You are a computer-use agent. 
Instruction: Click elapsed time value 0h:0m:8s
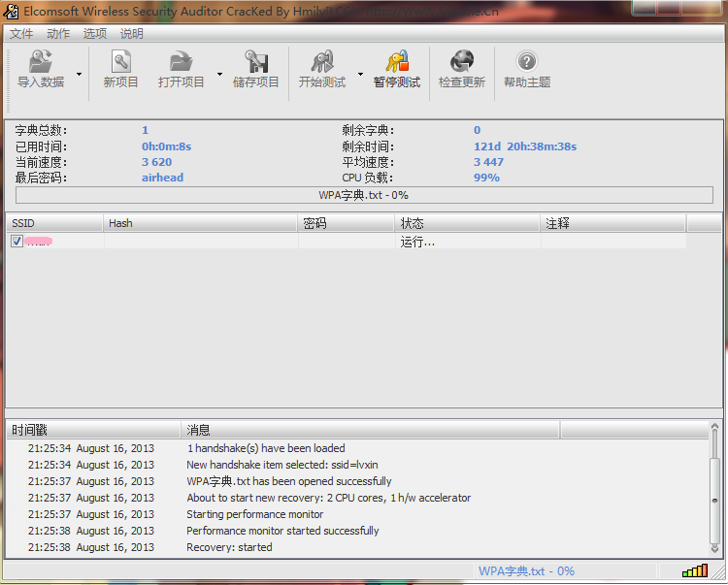(167, 146)
